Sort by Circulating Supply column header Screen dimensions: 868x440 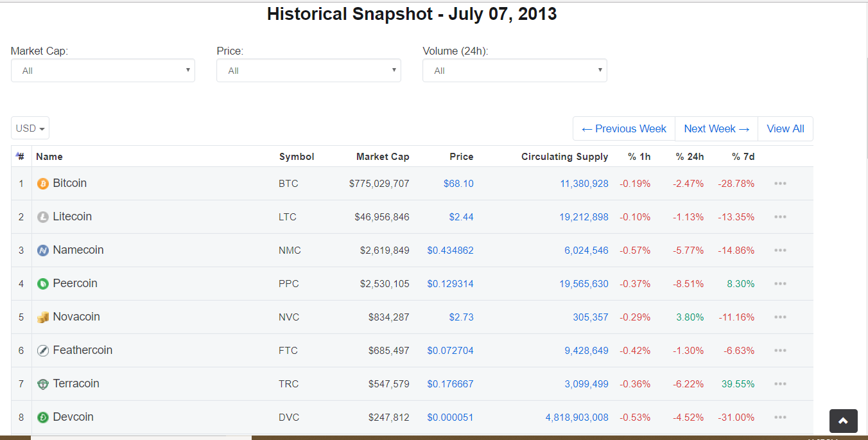565,156
